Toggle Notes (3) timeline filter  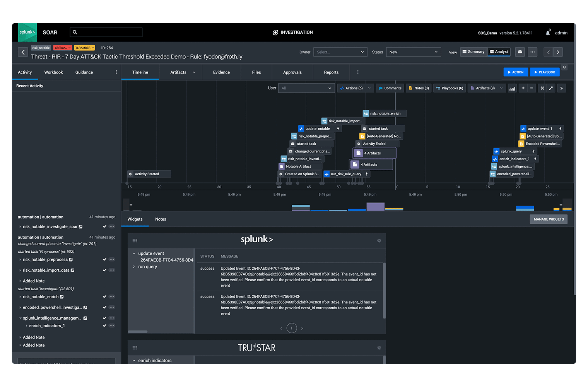(x=419, y=88)
